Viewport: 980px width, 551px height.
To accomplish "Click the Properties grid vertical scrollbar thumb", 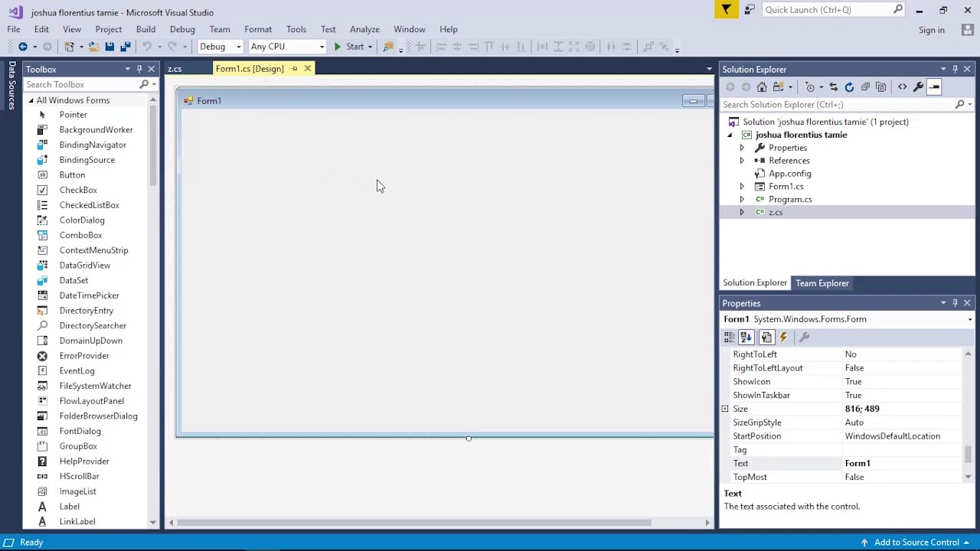I will [968, 454].
